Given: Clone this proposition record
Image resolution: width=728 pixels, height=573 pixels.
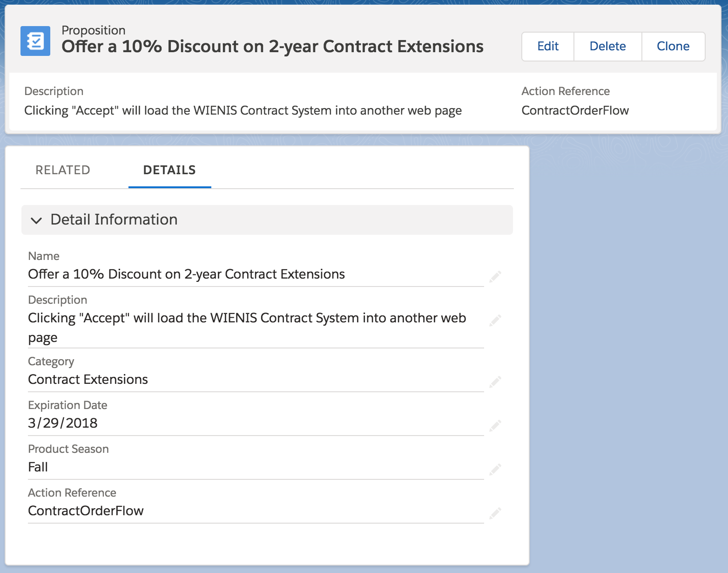Looking at the screenshot, I should [x=673, y=46].
